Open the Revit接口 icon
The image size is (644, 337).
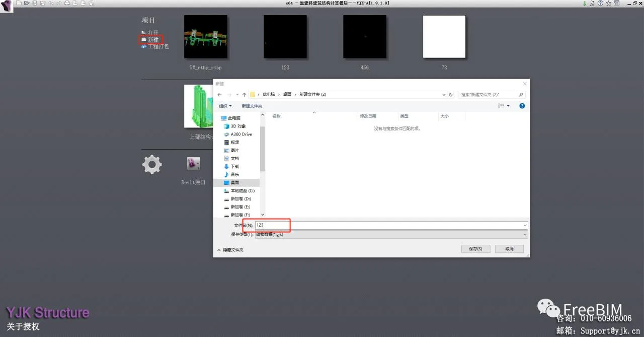coord(194,164)
